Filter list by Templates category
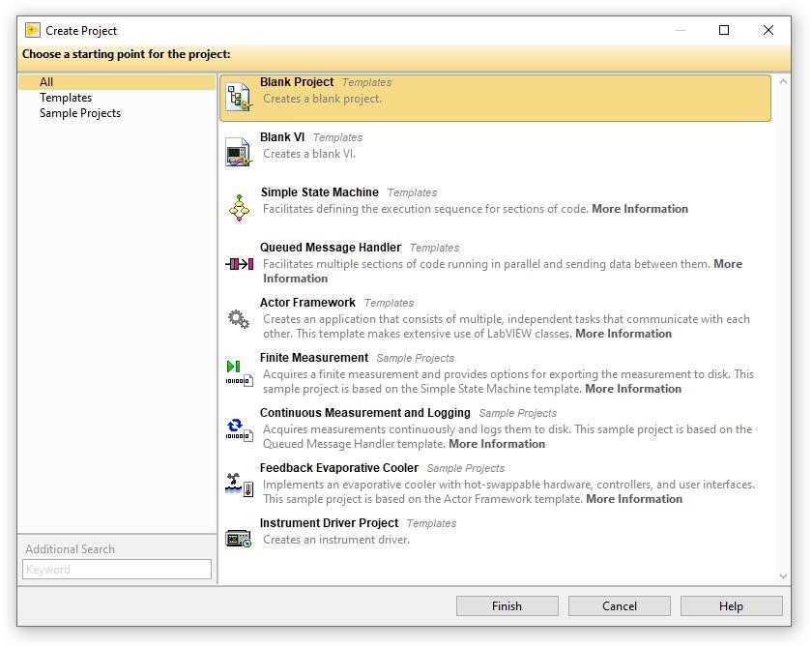812x648 pixels. pos(66,98)
